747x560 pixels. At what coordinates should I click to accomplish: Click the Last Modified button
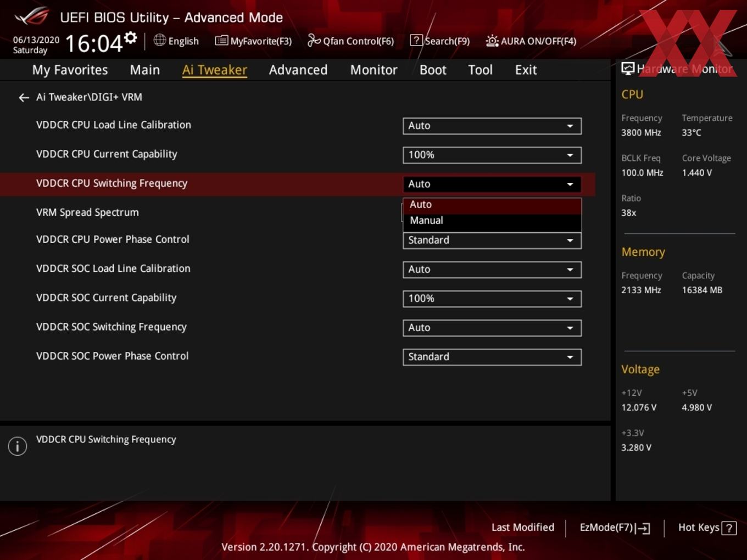[x=522, y=528]
